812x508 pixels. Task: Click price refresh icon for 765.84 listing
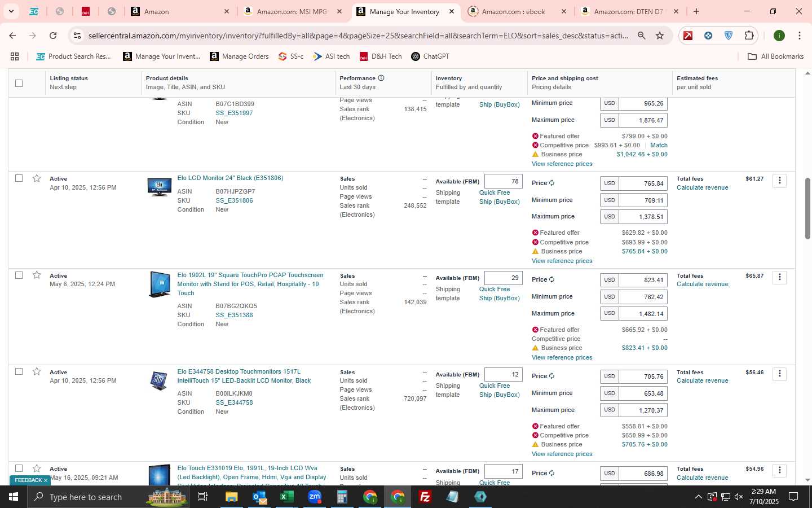coord(551,183)
